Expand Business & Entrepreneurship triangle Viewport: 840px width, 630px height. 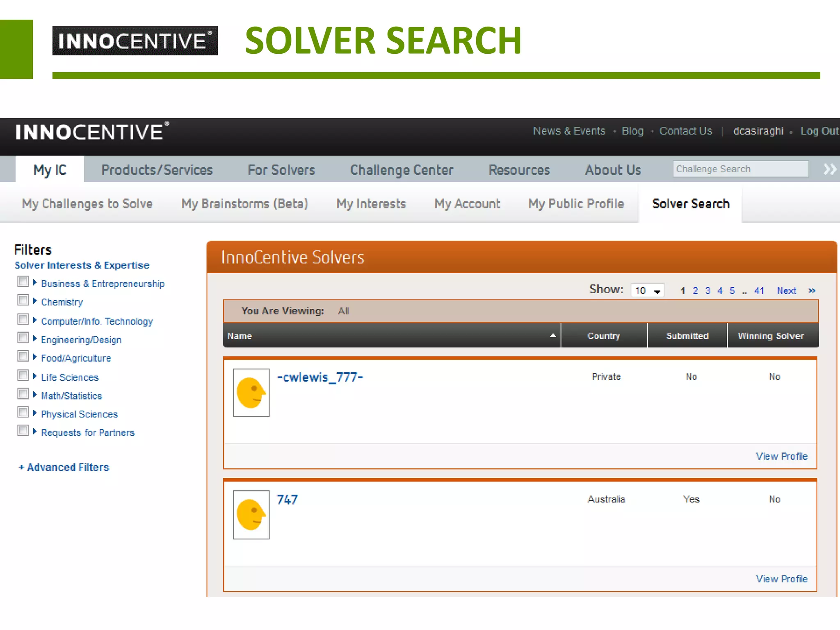point(35,283)
